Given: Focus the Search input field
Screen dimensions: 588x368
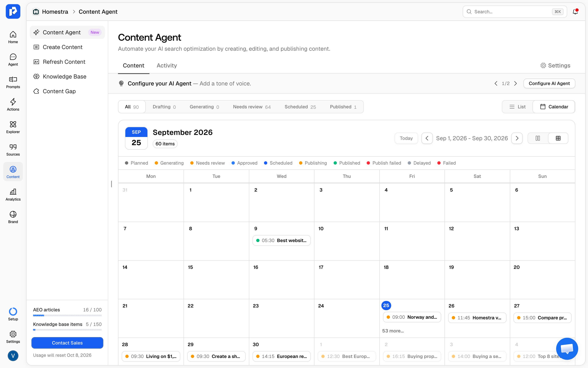Looking at the screenshot, I should [x=515, y=11].
